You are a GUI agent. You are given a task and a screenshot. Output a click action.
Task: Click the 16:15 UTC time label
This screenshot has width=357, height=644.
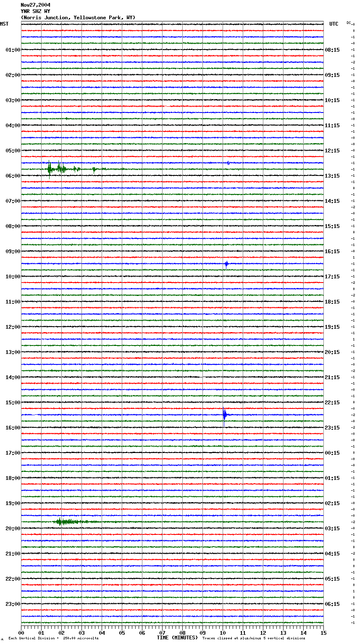point(332,251)
